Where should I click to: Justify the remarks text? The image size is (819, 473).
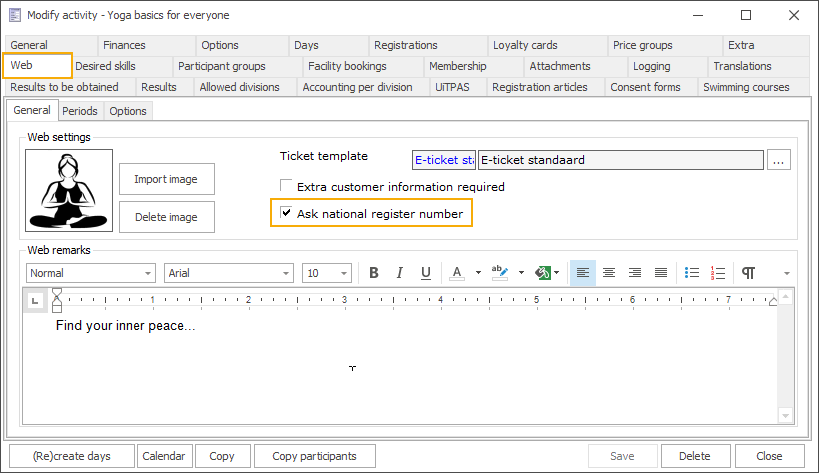(661, 273)
